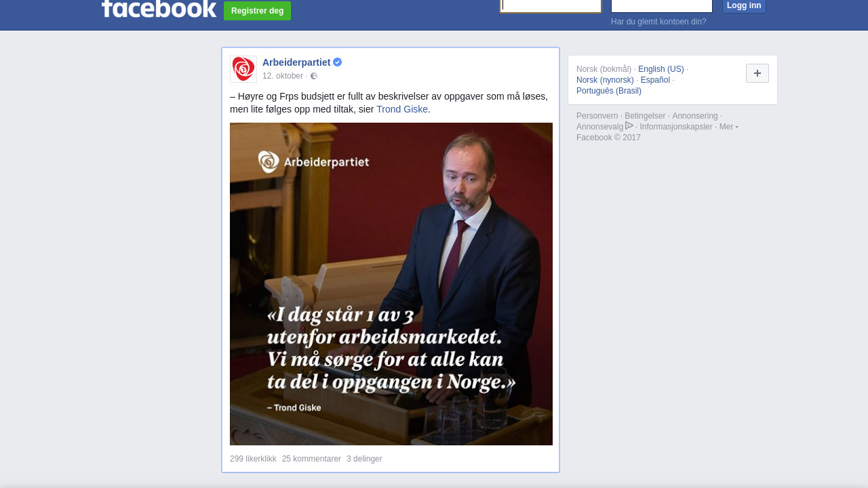Open the 25 kommentarer link

pos(311,459)
